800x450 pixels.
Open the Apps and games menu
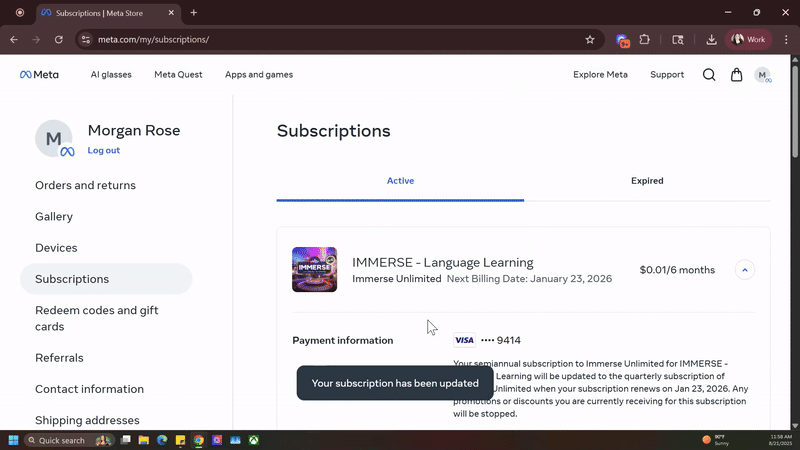click(258, 75)
